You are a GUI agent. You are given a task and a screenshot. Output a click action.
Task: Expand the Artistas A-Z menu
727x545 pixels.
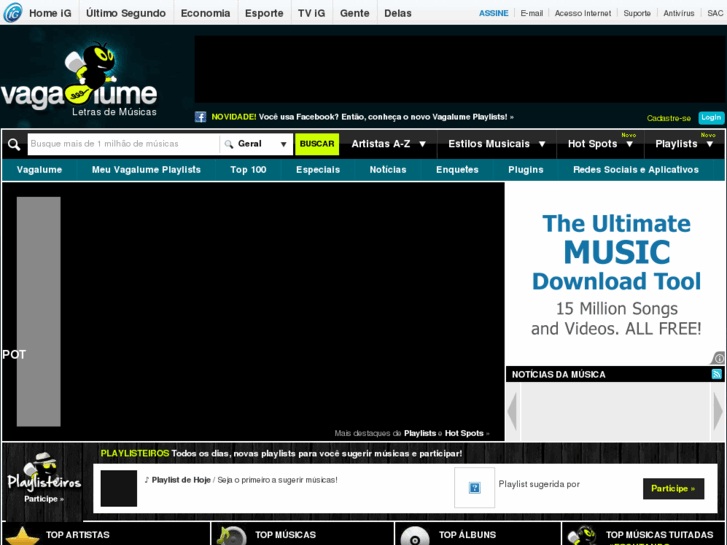(x=389, y=144)
